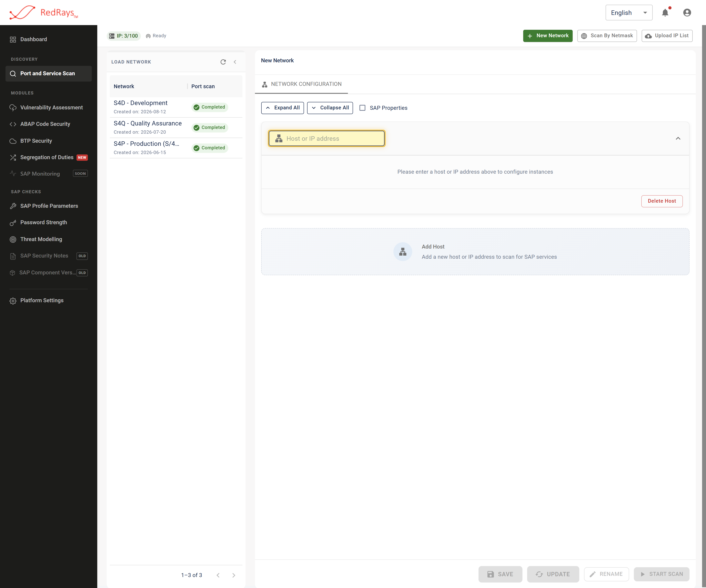The width and height of the screenshot is (706, 588).
Task: Open Vulnerability Assessment module
Action: [x=48, y=108]
